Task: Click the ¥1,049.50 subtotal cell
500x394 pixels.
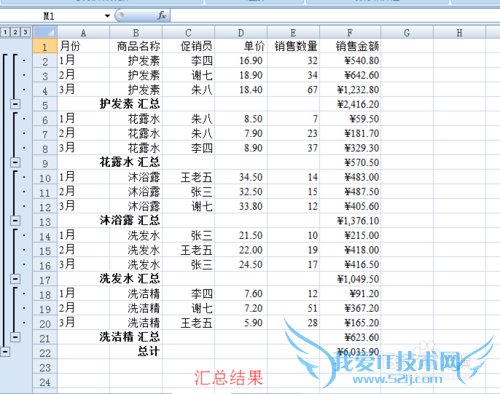Action: coord(350,279)
